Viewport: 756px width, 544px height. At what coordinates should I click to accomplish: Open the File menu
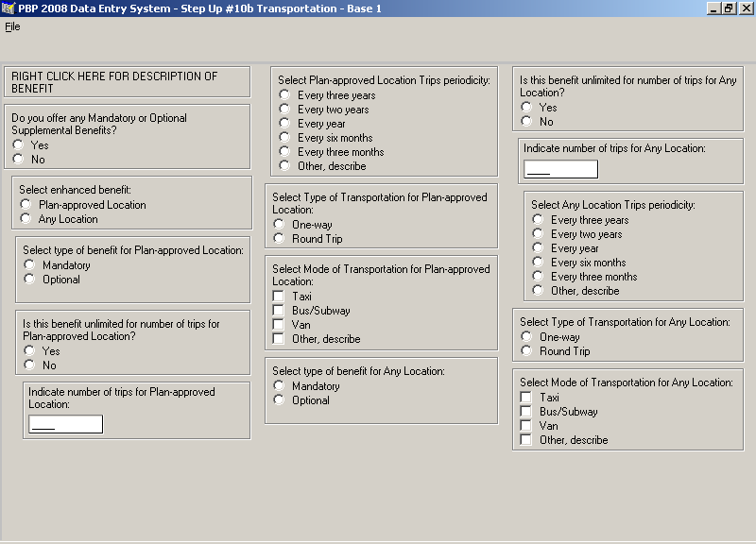(12, 26)
